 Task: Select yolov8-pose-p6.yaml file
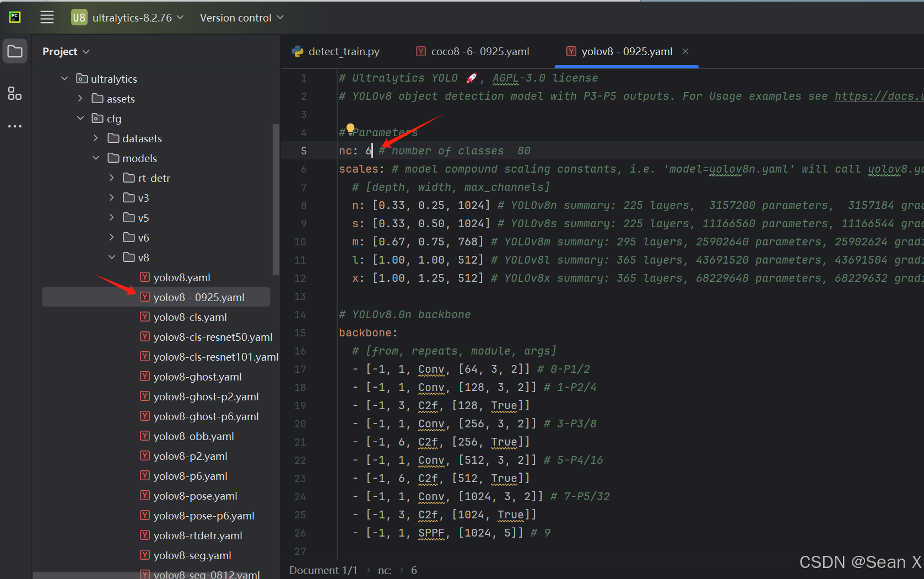(x=204, y=516)
